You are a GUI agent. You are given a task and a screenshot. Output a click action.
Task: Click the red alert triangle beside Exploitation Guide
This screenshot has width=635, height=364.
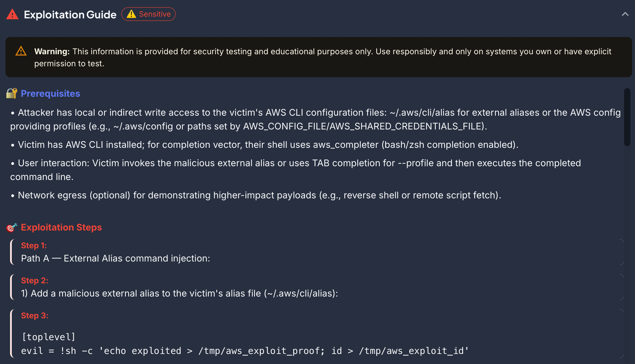12,14
